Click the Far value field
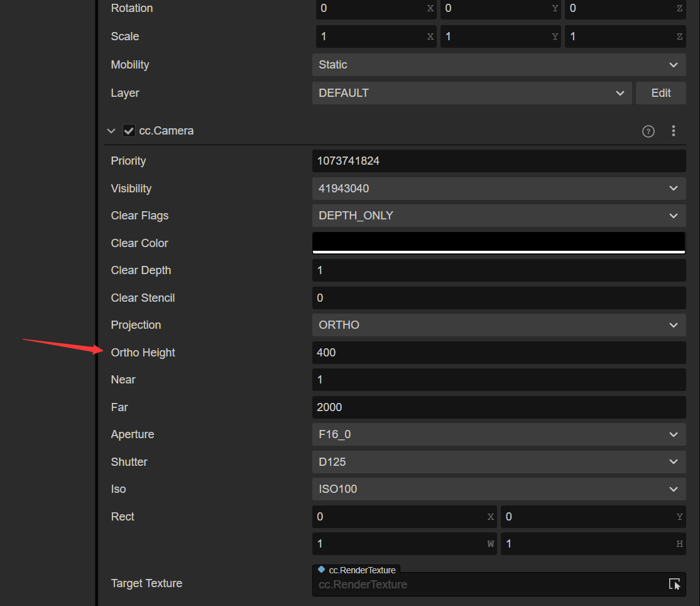Viewport: 700px width, 606px height. click(x=499, y=407)
